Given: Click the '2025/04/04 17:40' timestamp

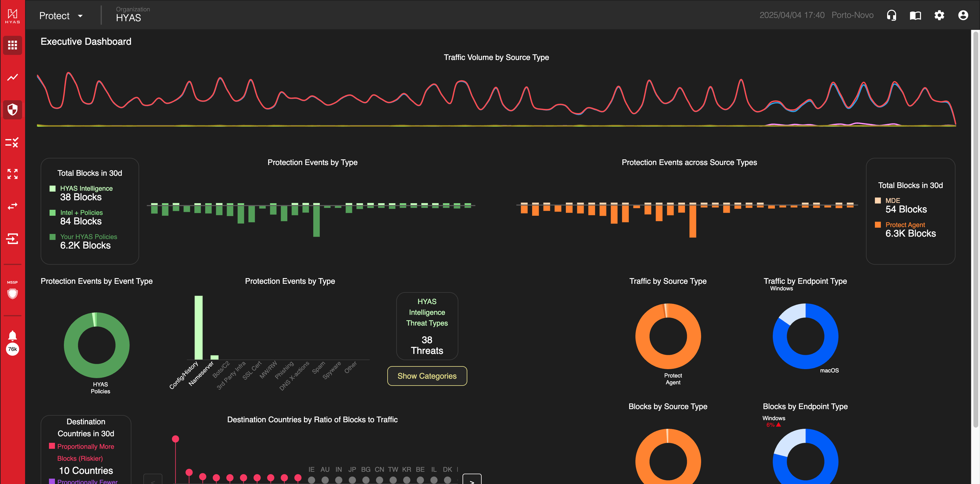Looking at the screenshot, I should tap(792, 15).
